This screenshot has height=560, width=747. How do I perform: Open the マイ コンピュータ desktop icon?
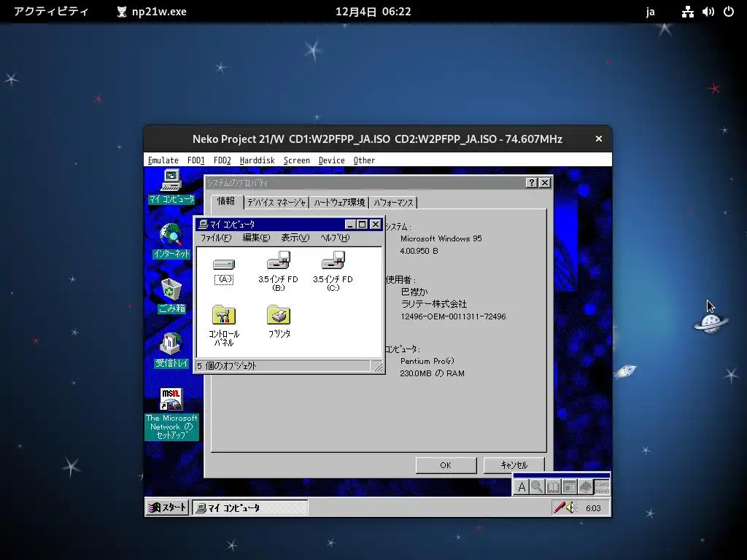[171, 187]
